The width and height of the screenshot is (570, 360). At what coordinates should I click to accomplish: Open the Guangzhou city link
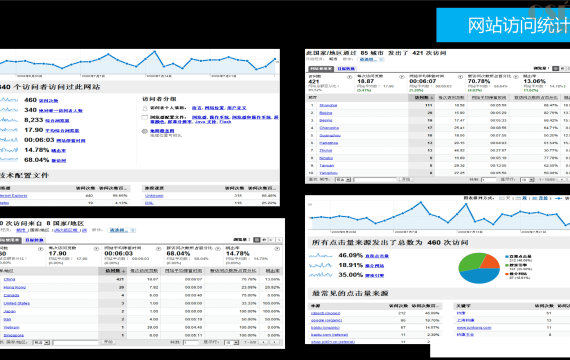(330, 135)
